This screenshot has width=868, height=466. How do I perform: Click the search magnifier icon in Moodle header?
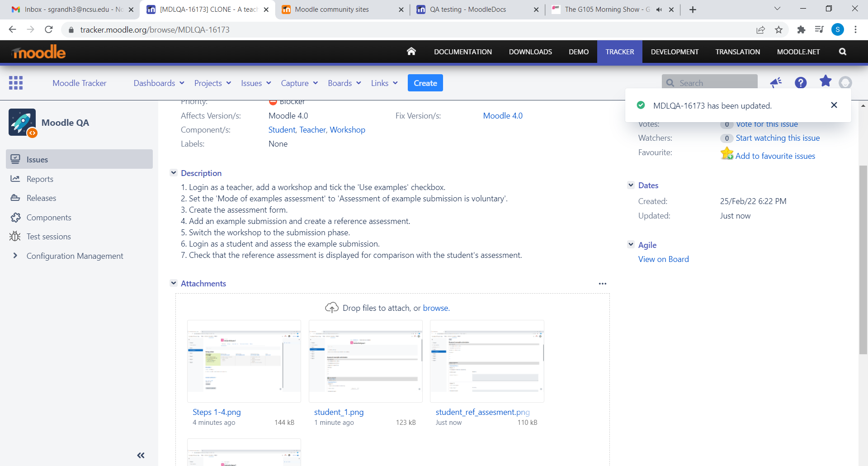[843, 52]
